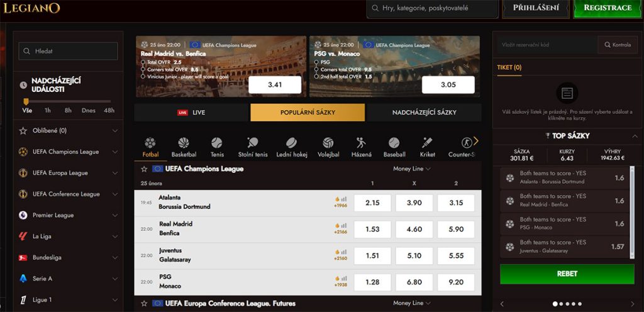Expand the Premier League chevron

click(115, 216)
